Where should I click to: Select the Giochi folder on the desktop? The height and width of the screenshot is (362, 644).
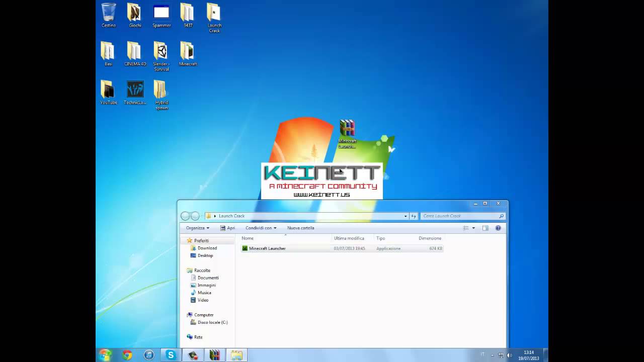(x=135, y=15)
